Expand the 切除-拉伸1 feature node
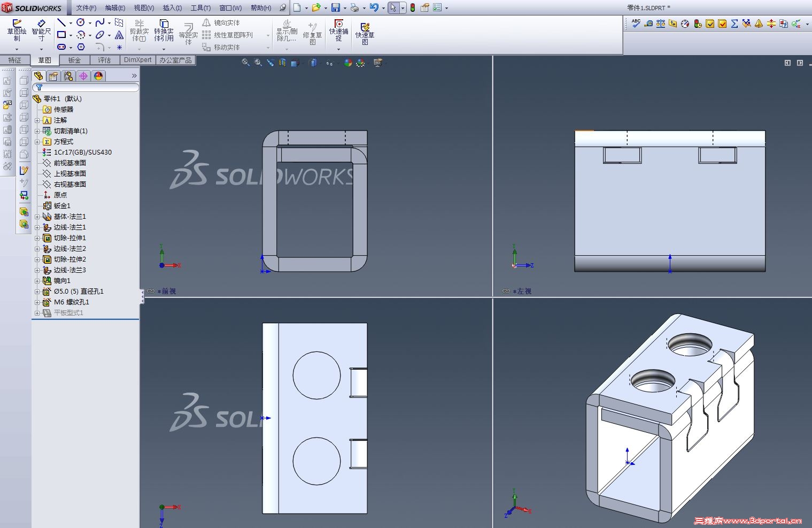Screen dimensions: 812x528 (37, 238)
